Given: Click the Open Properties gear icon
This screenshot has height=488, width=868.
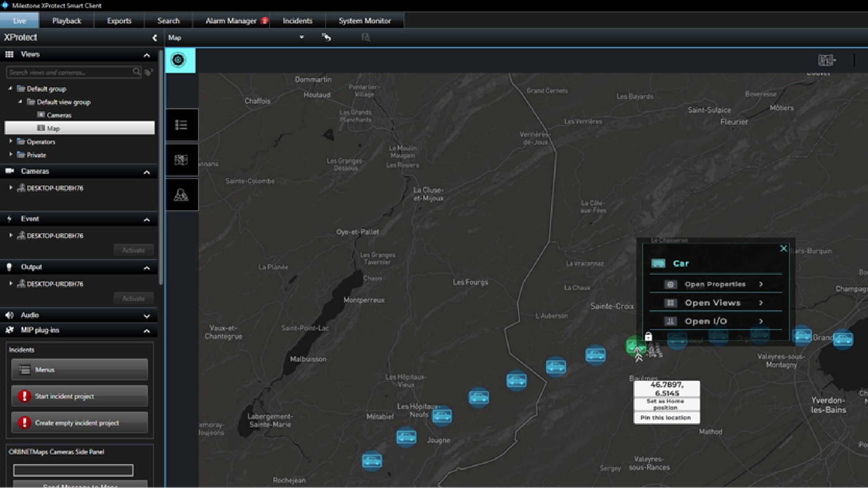Looking at the screenshot, I should click(670, 284).
